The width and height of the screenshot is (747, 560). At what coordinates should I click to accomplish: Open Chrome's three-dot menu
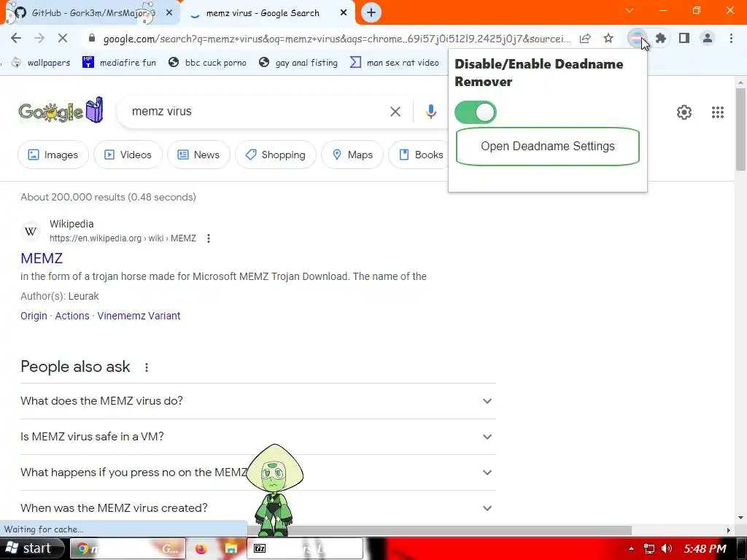pos(731,38)
